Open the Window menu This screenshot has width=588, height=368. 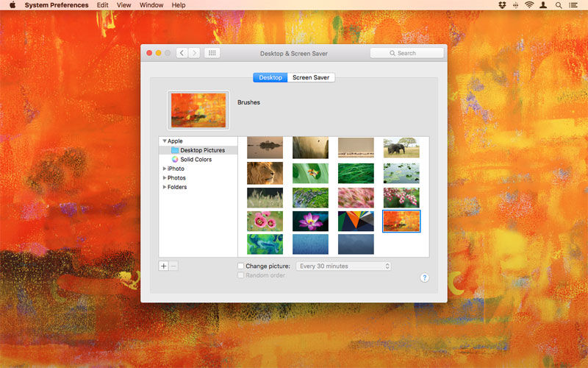click(151, 5)
